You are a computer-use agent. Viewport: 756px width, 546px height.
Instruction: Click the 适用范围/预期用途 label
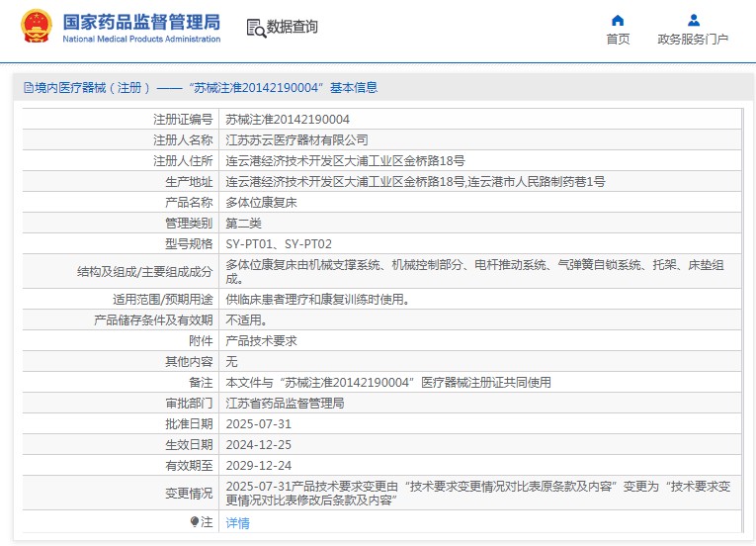tap(162, 300)
